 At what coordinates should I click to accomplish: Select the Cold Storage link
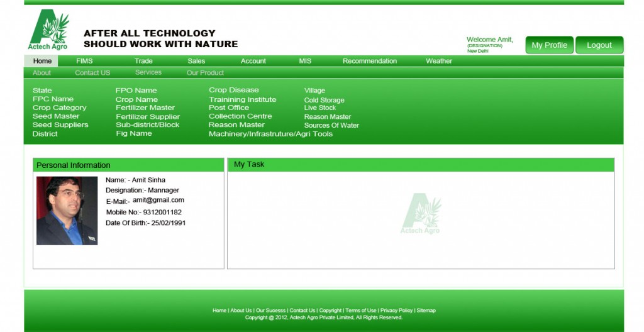click(x=324, y=100)
